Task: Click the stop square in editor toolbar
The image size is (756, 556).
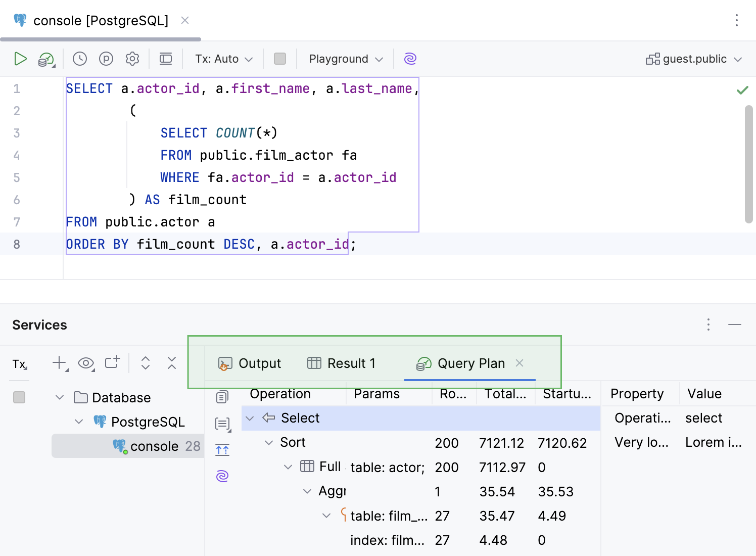Action: [x=280, y=59]
